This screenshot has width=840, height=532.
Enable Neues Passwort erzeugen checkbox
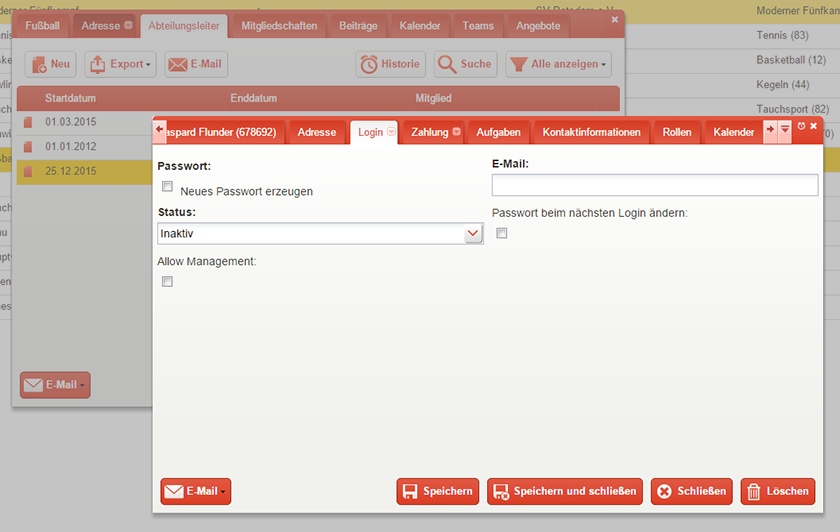coord(167,186)
